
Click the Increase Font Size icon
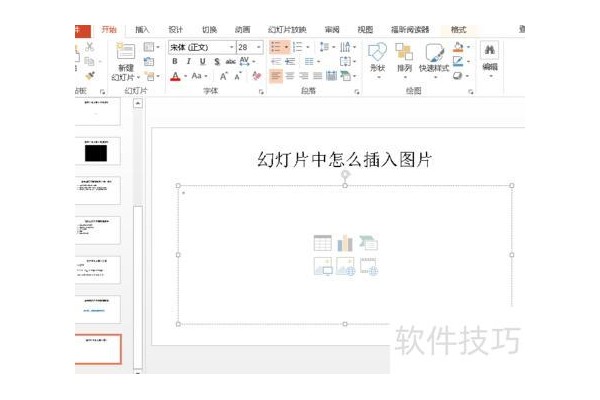[224, 76]
